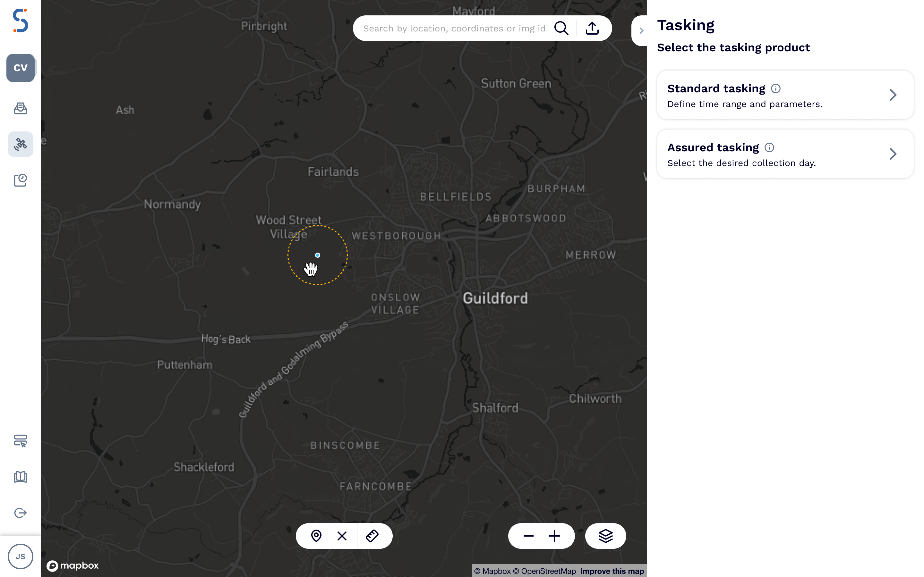Show info for Assured tasking
924x577 pixels.
coord(769,147)
